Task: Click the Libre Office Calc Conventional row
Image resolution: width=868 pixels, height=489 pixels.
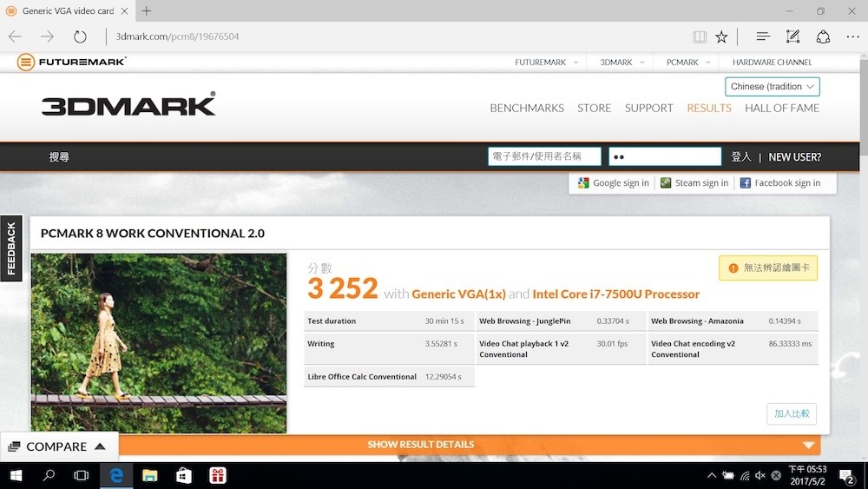Action: click(389, 377)
